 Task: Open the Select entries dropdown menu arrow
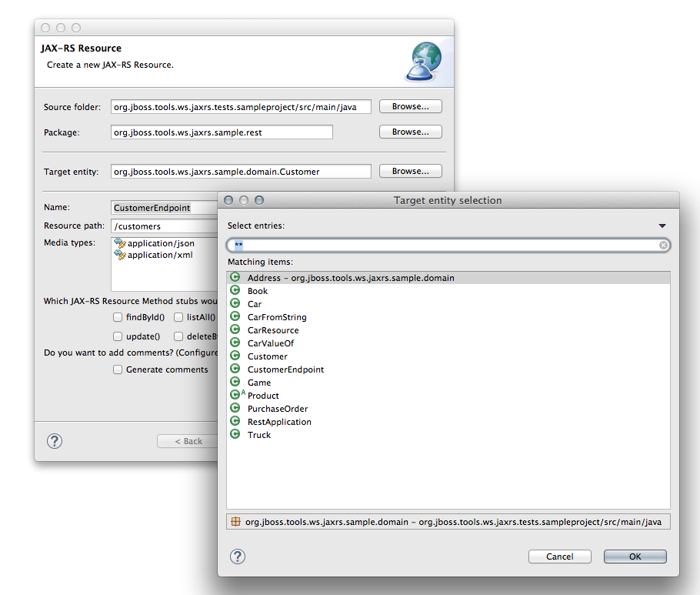(x=662, y=226)
